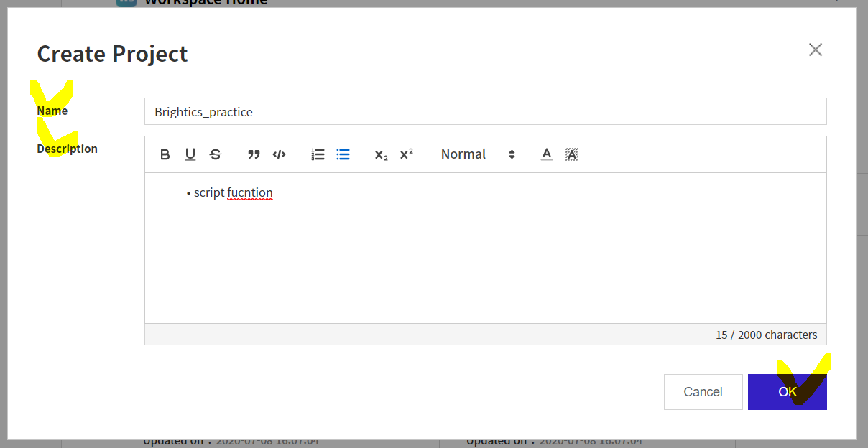Image resolution: width=868 pixels, height=448 pixels.
Task: Insert code block with code icon
Action: click(x=280, y=154)
